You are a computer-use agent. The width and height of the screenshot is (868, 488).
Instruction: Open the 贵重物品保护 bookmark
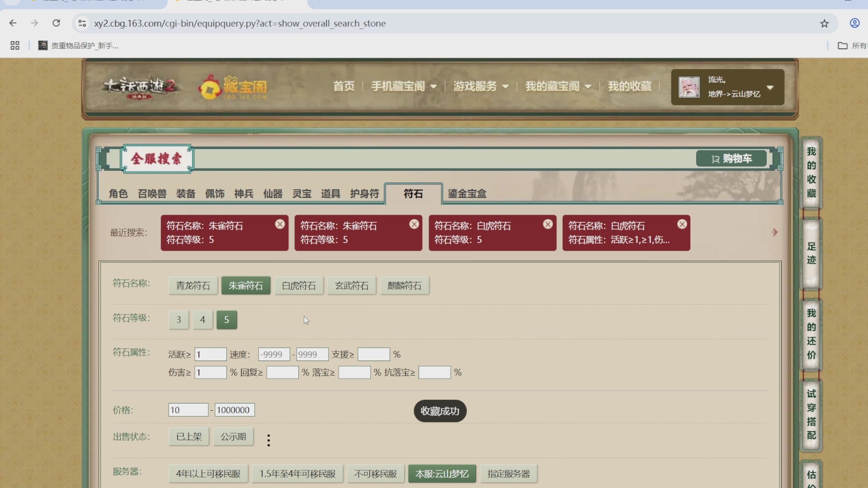coord(79,46)
